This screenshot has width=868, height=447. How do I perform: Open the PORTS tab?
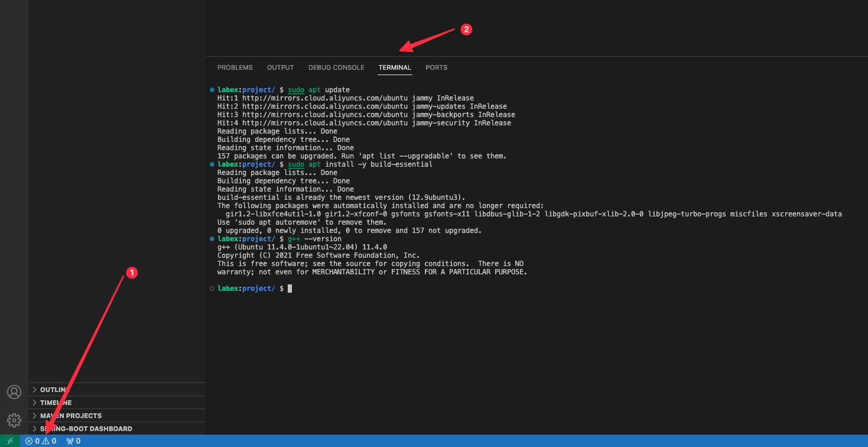[436, 67]
